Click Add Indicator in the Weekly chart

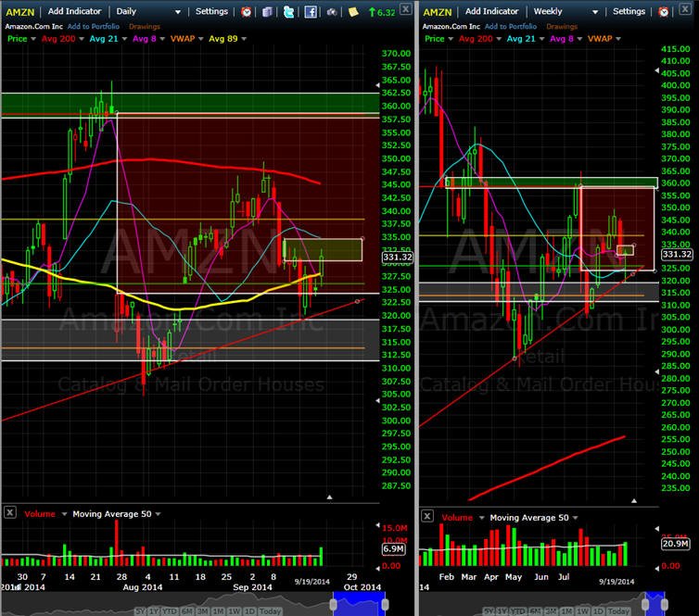pos(491,12)
